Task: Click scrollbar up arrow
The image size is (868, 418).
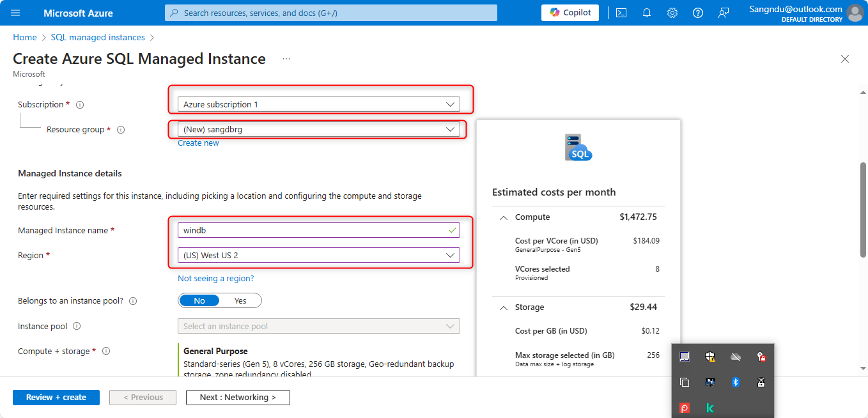Action: coord(863,93)
